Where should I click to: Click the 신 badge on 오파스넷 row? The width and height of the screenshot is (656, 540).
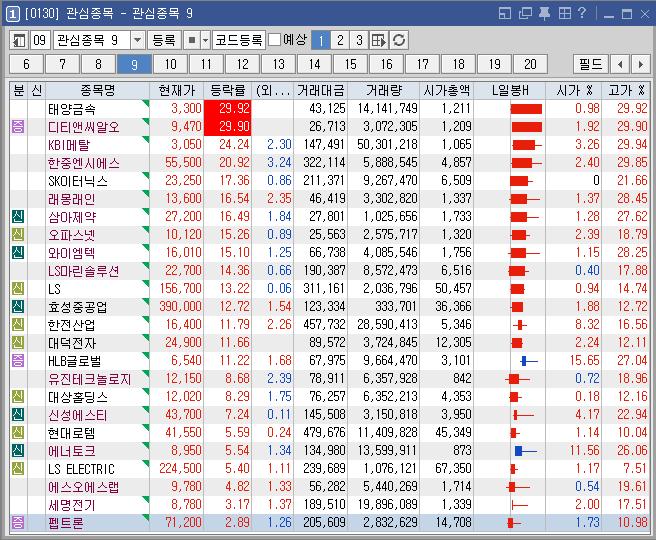point(18,235)
